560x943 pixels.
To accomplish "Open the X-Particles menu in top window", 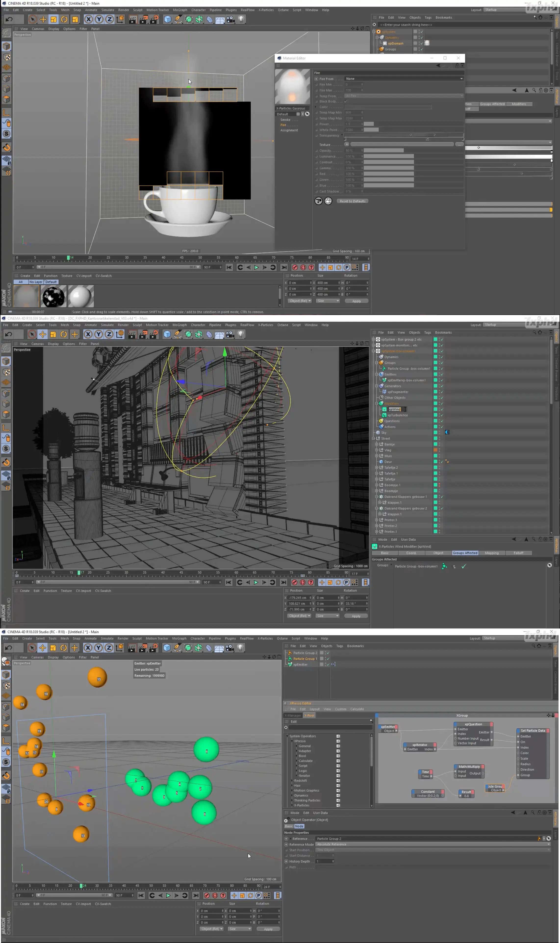I will (266, 10).
